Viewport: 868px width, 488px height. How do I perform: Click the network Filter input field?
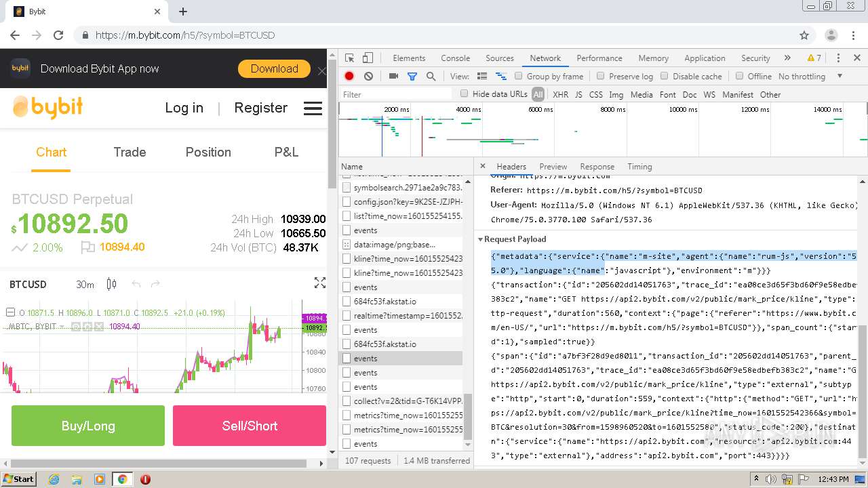coord(397,94)
